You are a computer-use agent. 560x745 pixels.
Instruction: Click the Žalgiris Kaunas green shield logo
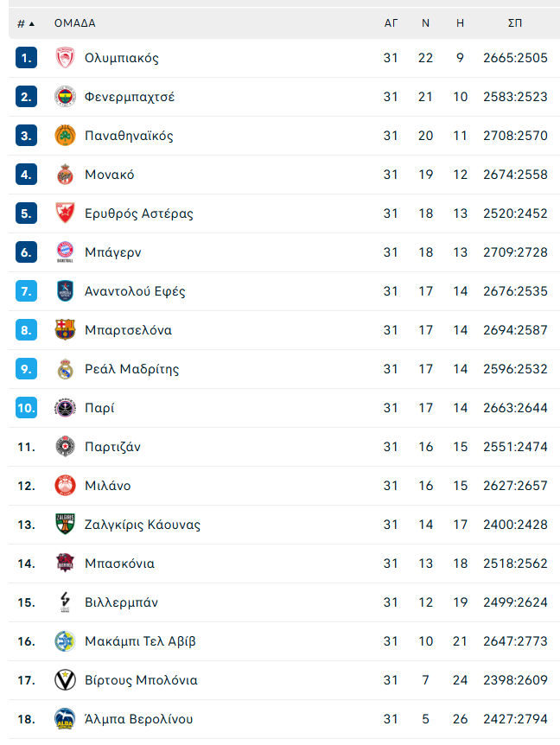pyautogui.click(x=65, y=525)
